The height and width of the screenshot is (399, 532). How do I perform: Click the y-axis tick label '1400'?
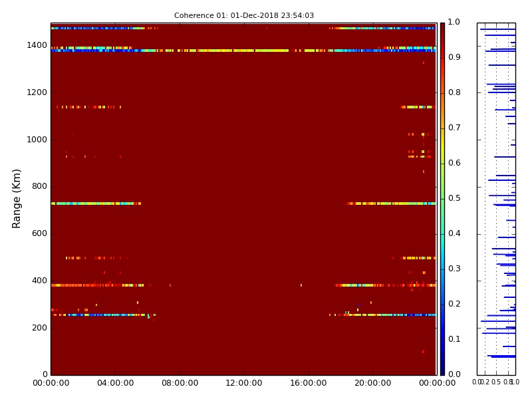tap(37, 45)
